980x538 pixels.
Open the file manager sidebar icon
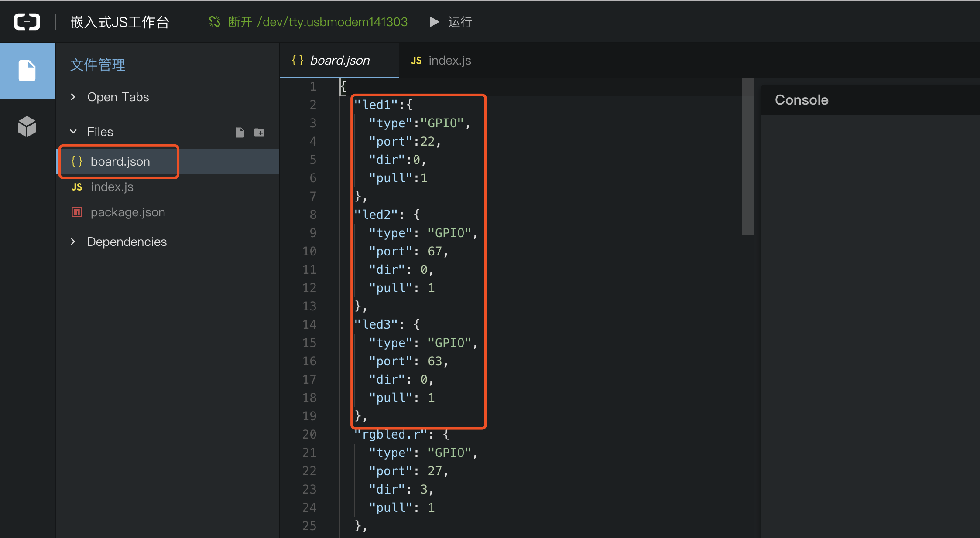27,71
